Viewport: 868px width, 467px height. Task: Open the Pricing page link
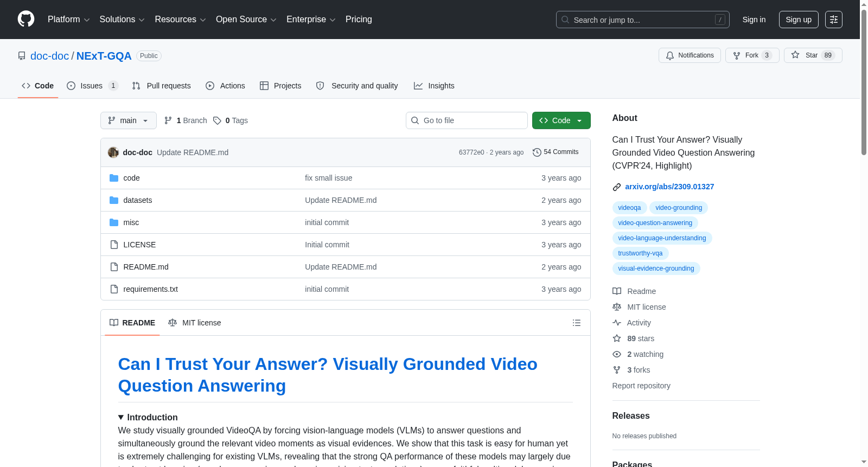pos(359,20)
